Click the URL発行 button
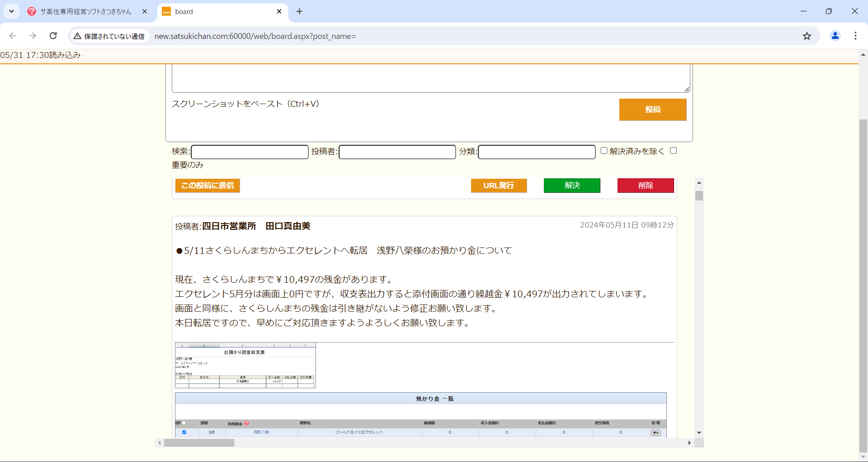Image resolution: width=868 pixels, height=462 pixels. [x=499, y=186]
